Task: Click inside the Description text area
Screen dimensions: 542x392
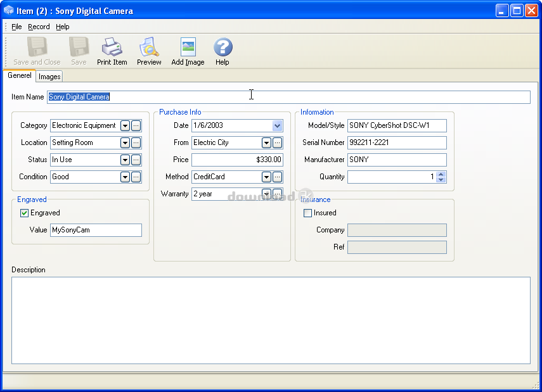Action: pos(271,320)
